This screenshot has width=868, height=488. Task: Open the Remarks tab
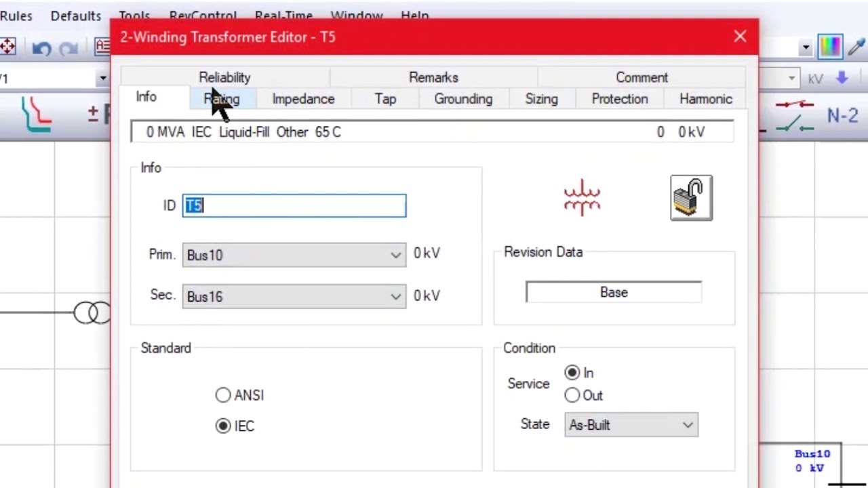(x=433, y=77)
